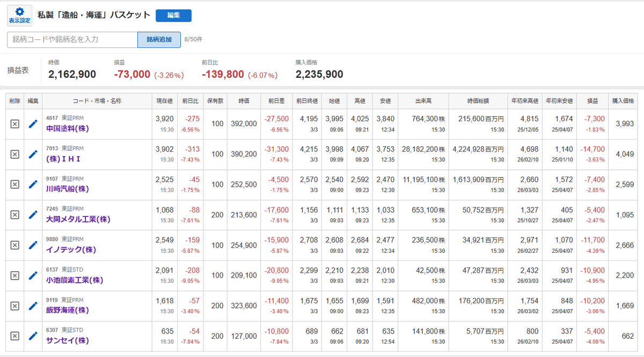Edit サンセイ row with pencil icon

[x=33, y=336]
